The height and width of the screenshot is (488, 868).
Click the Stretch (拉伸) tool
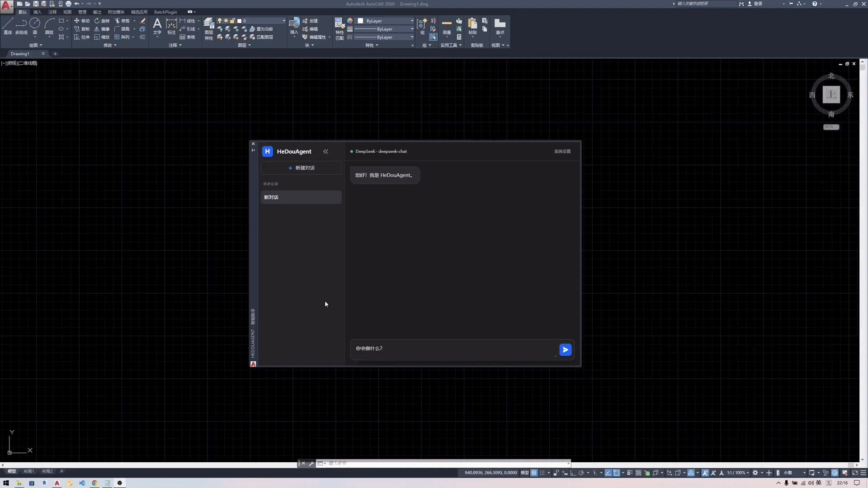(x=82, y=37)
